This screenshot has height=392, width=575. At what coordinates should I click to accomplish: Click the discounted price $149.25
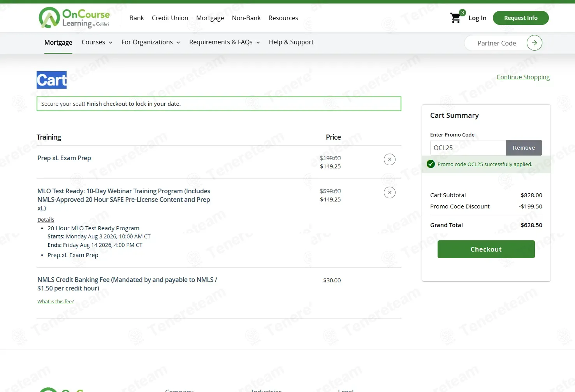[x=330, y=166]
